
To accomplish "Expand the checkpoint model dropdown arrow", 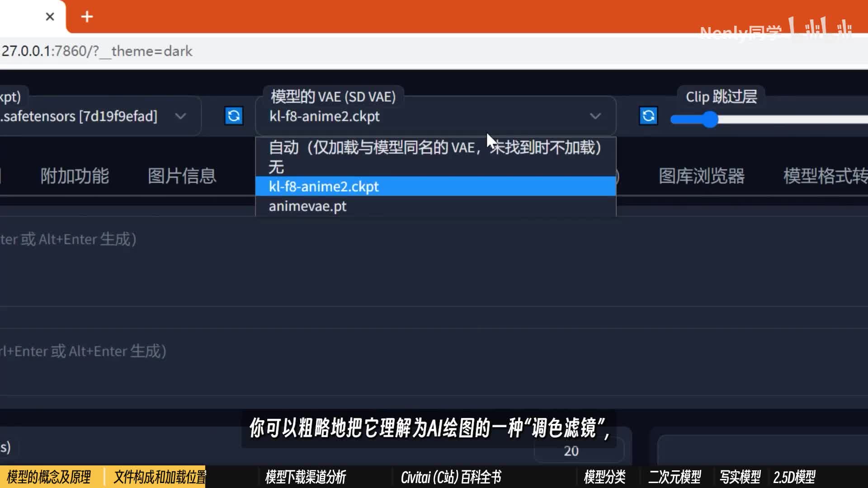I will pos(180,116).
